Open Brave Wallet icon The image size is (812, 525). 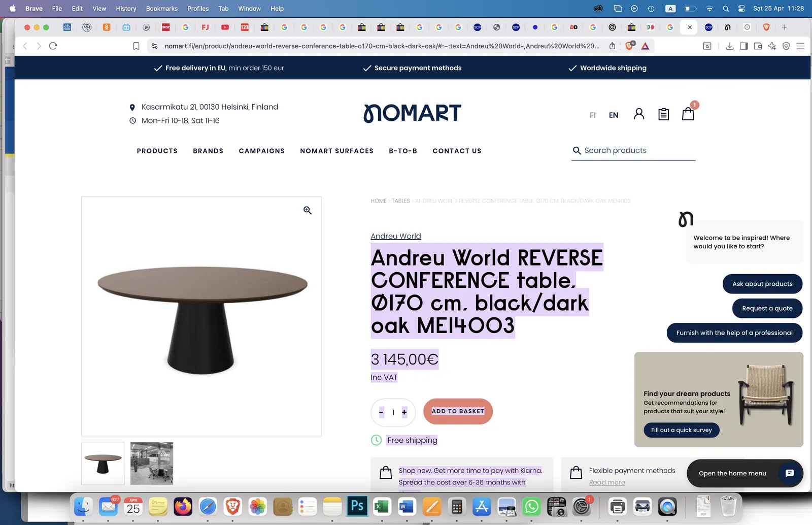pyautogui.click(x=758, y=46)
